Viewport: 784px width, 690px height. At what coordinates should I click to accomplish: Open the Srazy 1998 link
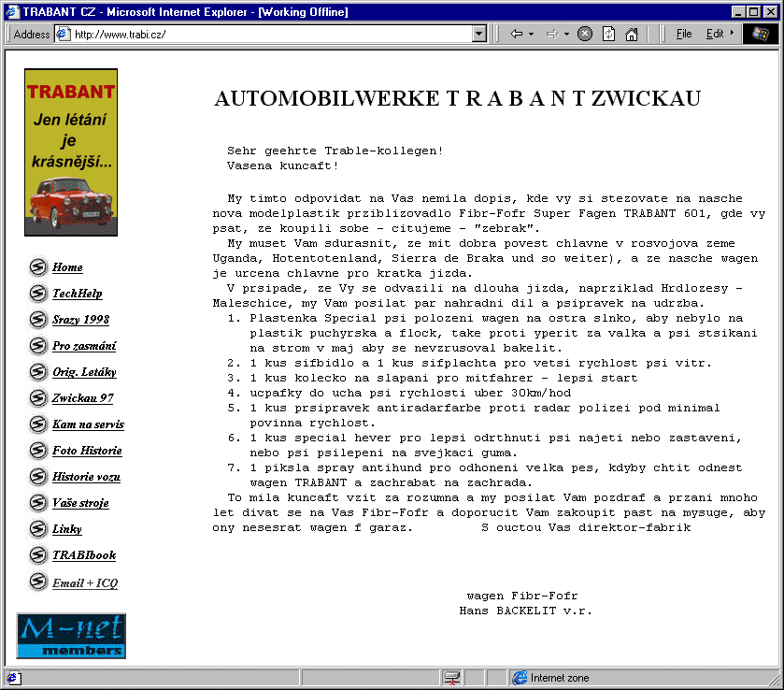[x=81, y=319]
